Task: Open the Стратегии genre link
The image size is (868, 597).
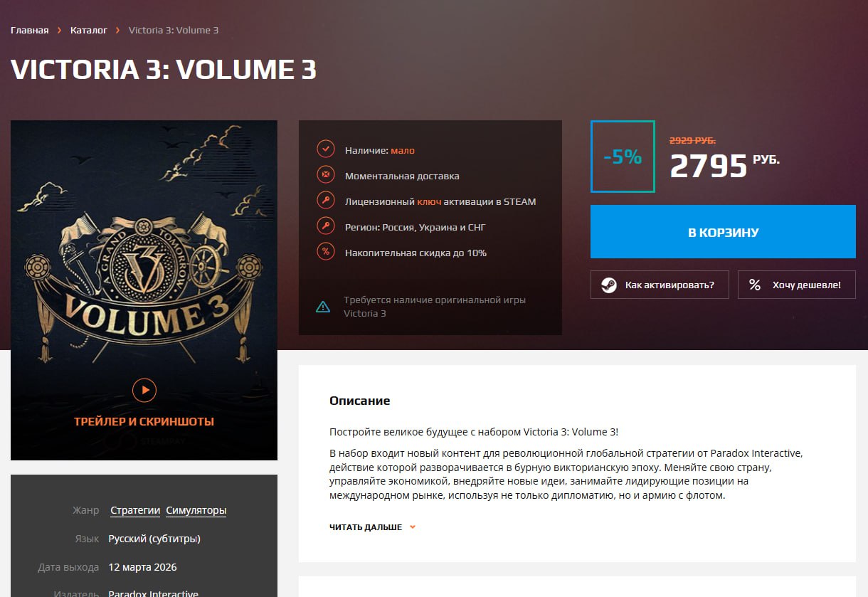Action: [135, 510]
